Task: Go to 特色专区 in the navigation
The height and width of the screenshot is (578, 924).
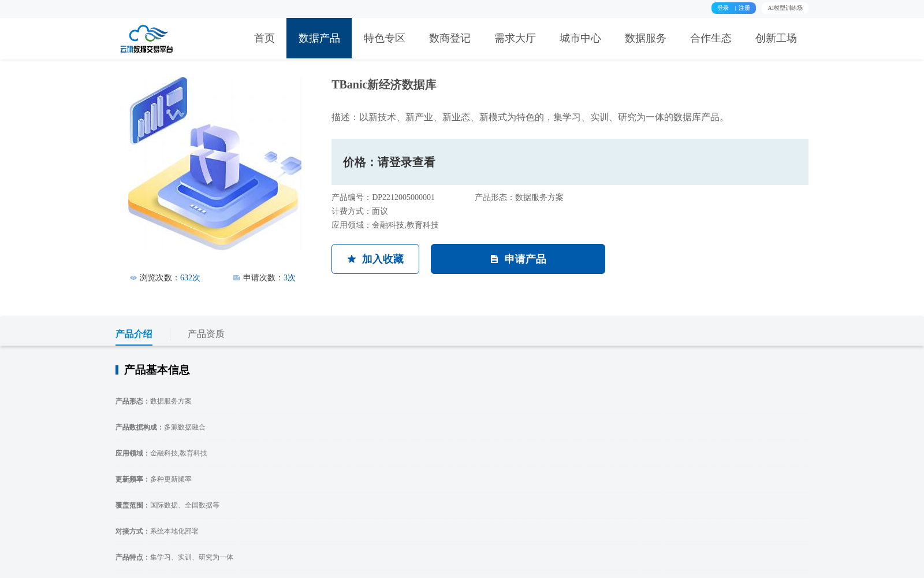Action: tap(385, 38)
